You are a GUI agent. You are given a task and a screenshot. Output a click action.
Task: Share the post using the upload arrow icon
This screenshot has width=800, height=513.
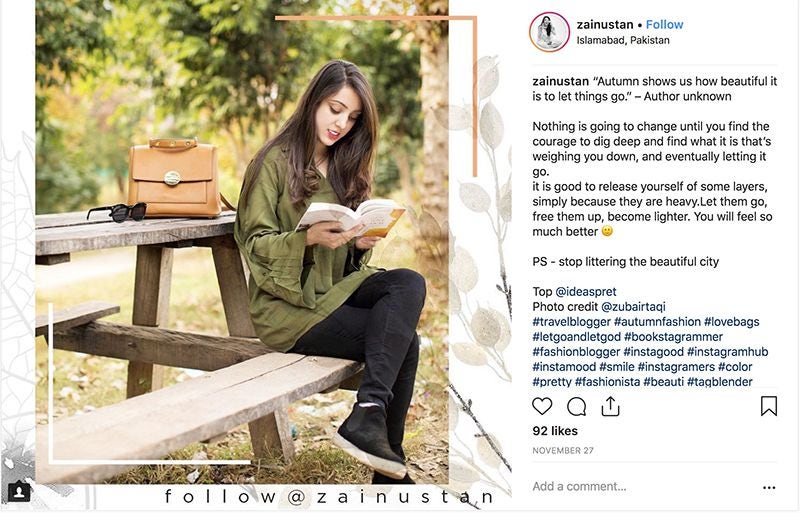click(610, 406)
